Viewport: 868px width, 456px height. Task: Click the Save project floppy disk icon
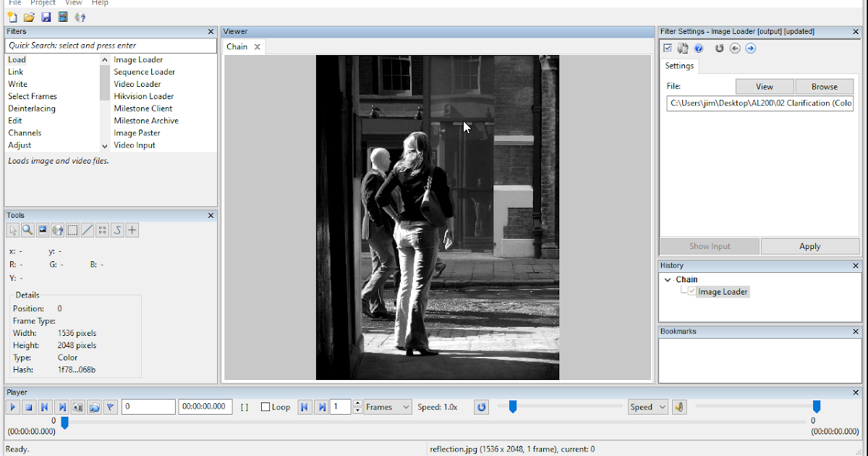point(46,17)
